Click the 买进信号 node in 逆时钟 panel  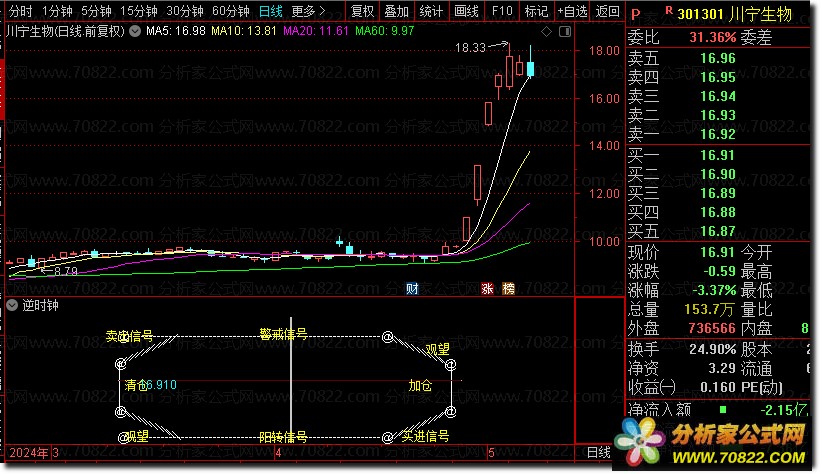tap(425, 436)
